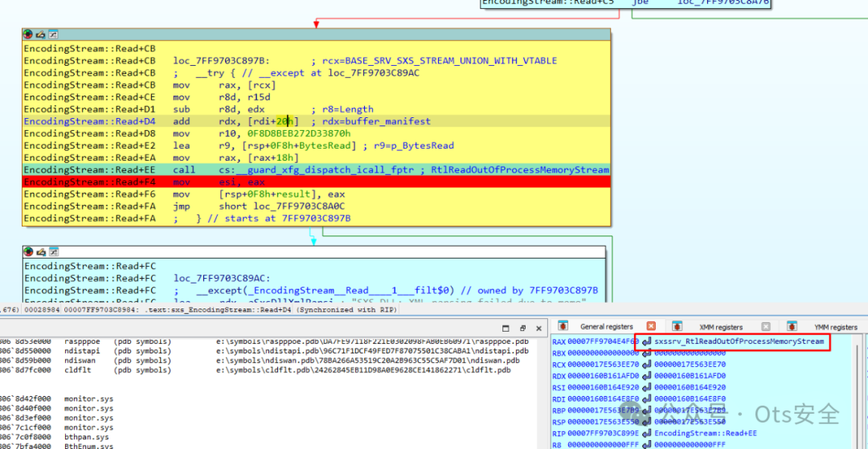Click the group nodes icon in the cyan Read+FC block
The height and width of the screenshot is (449, 868).
pos(53,251)
